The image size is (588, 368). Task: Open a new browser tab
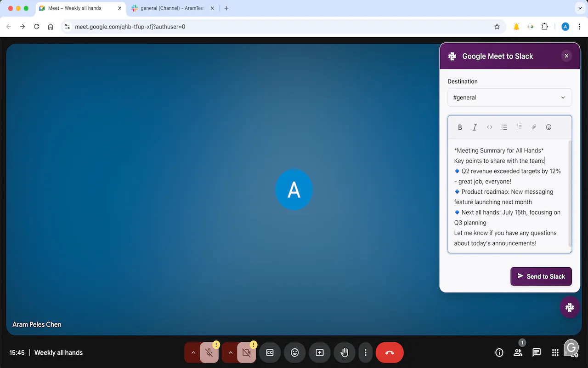tap(226, 8)
